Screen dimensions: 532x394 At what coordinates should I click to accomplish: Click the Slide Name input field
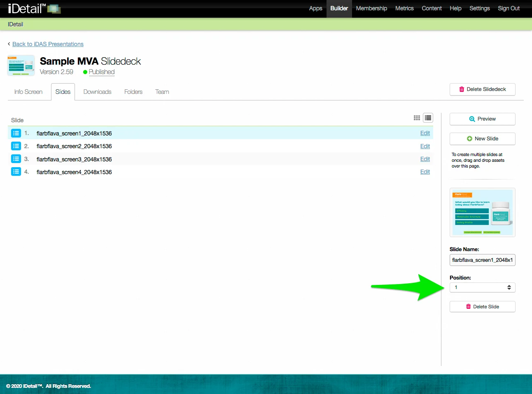click(x=483, y=260)
